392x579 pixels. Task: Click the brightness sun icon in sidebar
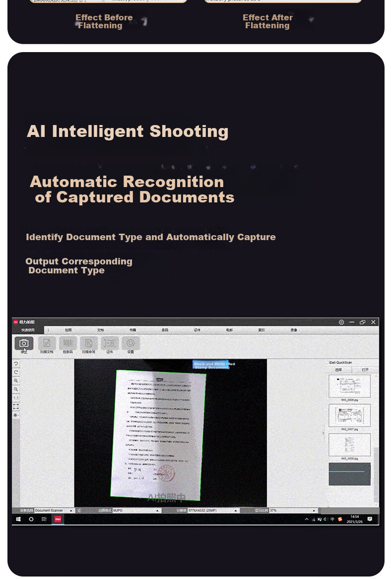[x=16, y=415]
